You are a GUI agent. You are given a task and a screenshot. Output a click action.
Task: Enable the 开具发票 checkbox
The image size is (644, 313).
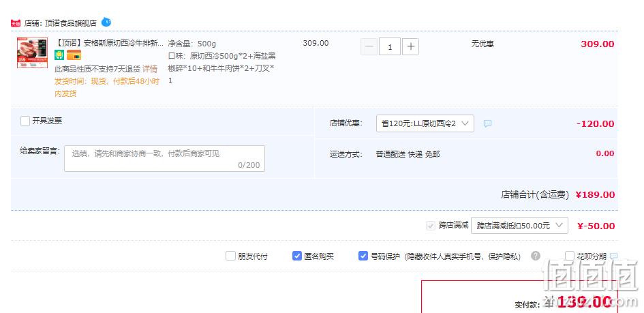click(25, 121)
